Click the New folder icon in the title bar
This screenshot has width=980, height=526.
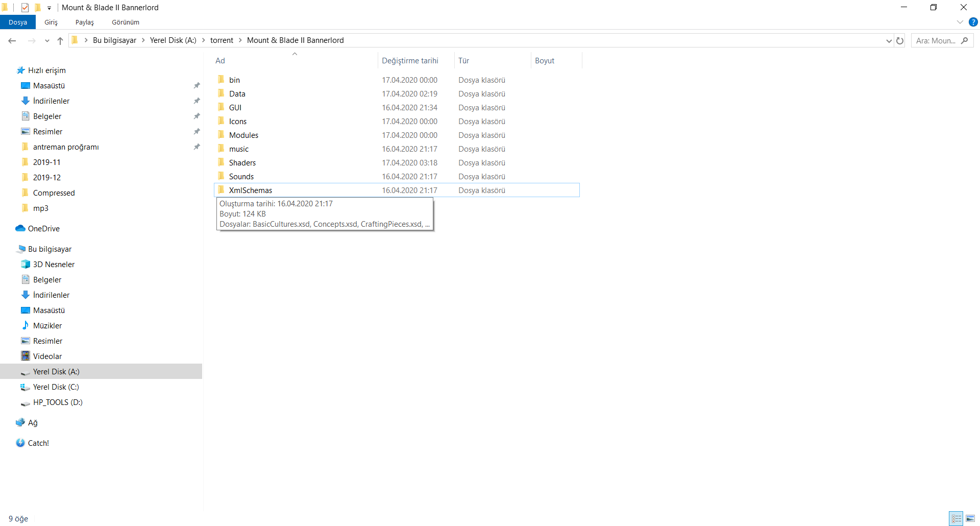(37, 7)
